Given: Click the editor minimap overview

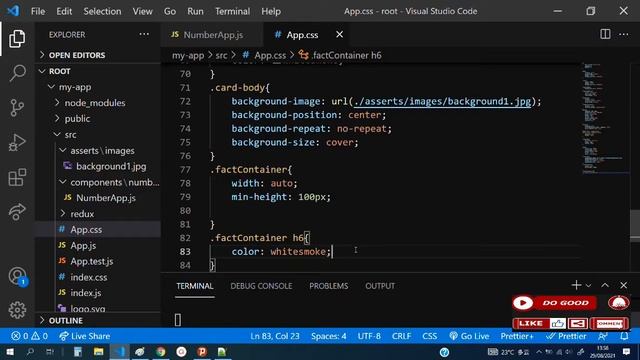Looking at the screenshot, I should [605, 118].
